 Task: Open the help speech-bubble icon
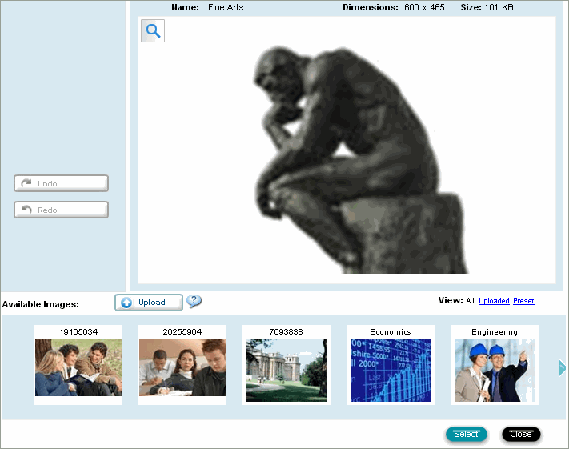[x=194, y=301]
